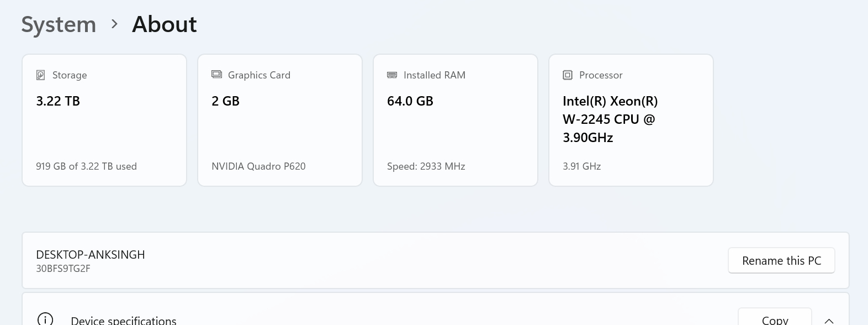This screenshot has height=325, width=868.
Task: Click the Installed RAM icon
Action: click(x=392, y=75)
